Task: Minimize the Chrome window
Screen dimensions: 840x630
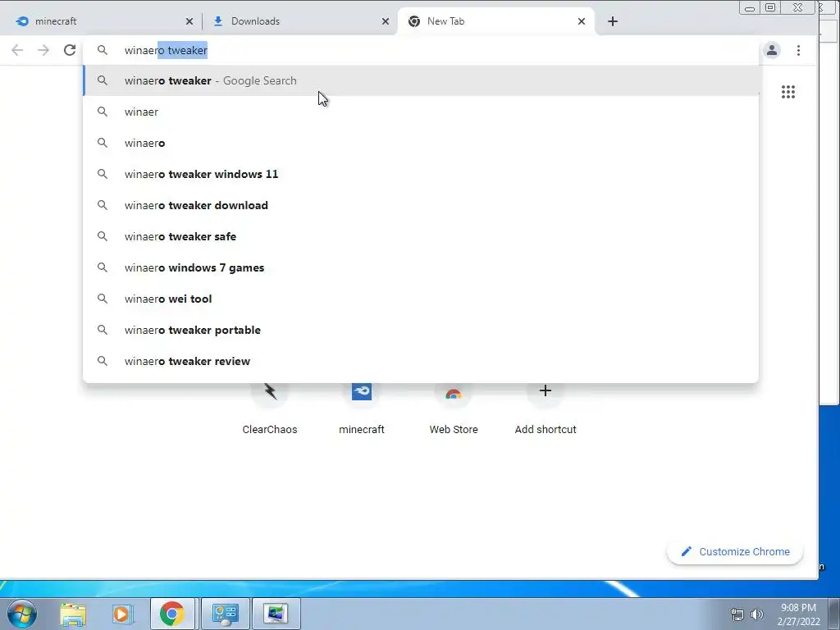Action: tap(750, 8)
